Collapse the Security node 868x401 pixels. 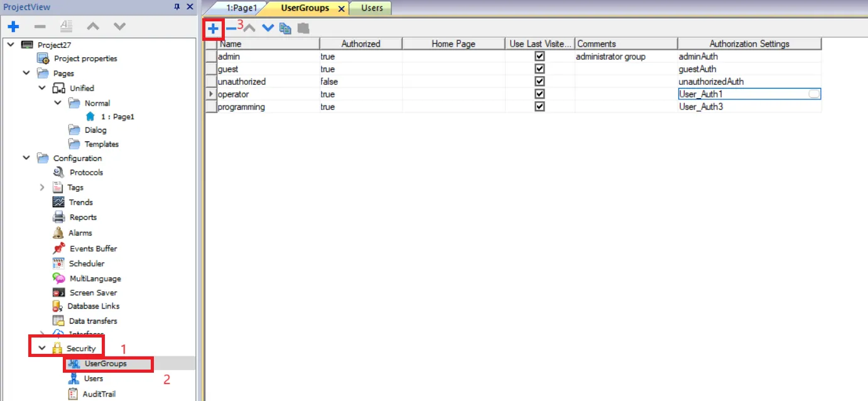42,348
